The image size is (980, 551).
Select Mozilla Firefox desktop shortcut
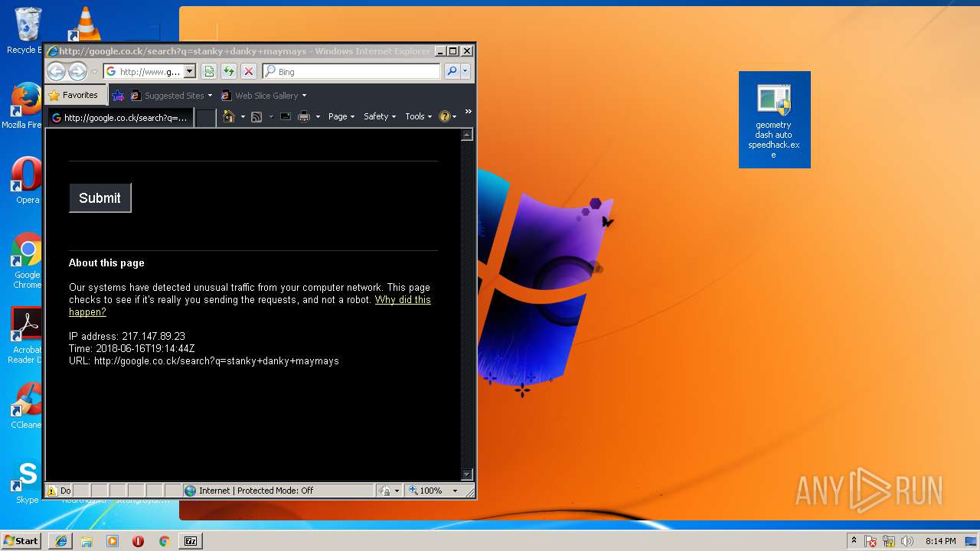[25, 106]
